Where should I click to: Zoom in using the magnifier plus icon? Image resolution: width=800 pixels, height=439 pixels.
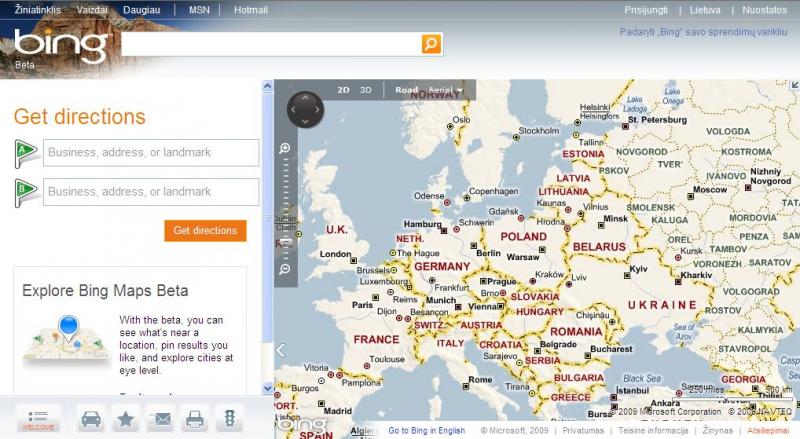pos(285,149)
